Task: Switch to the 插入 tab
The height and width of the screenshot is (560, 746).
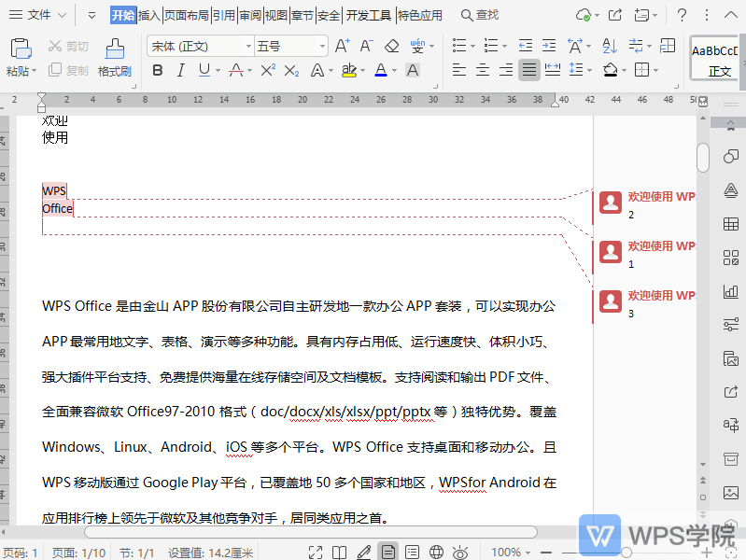Action: [149, 15]
